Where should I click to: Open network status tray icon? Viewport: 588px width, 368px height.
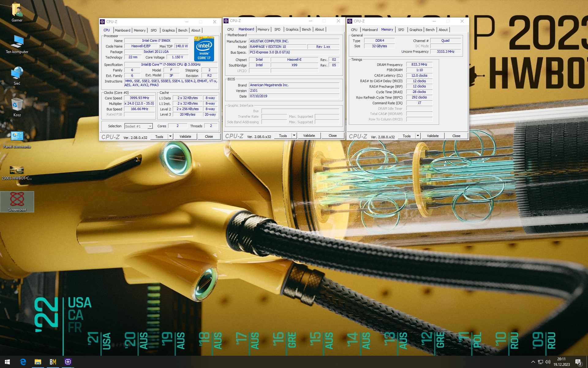[541, 362]
